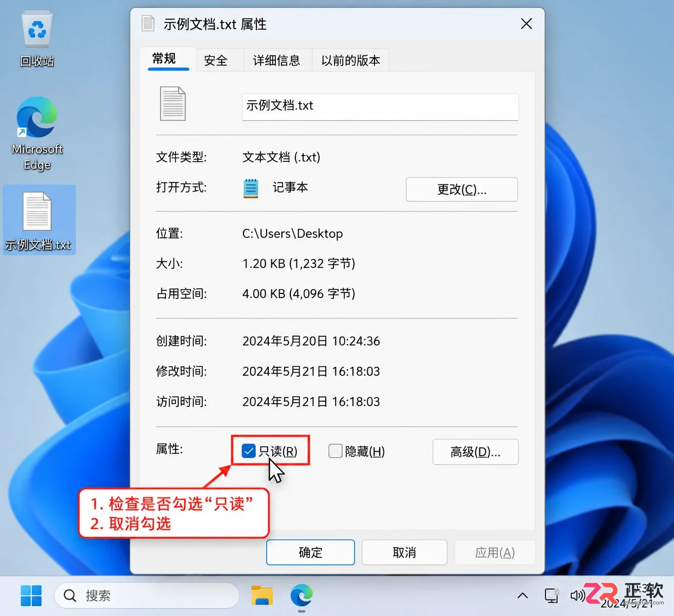Click the 修改时间: label

181,371
